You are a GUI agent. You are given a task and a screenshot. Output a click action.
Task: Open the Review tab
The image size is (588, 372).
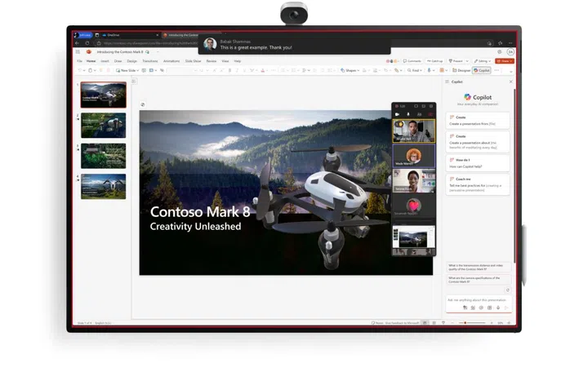point(212,61)
